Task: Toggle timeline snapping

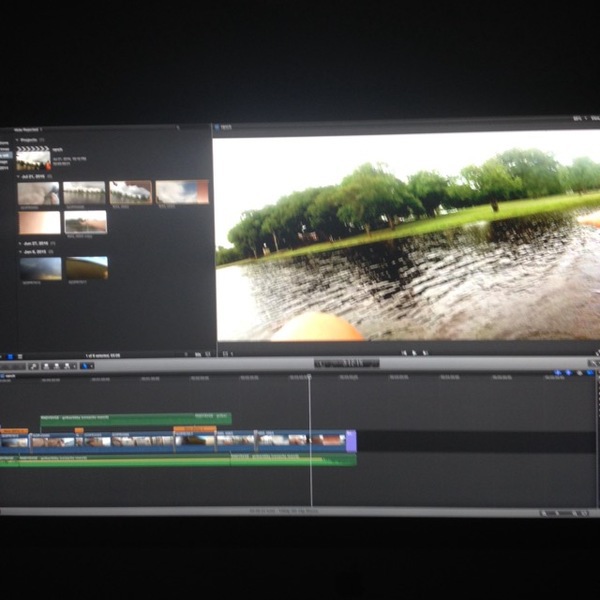Action: click(590, 372)
